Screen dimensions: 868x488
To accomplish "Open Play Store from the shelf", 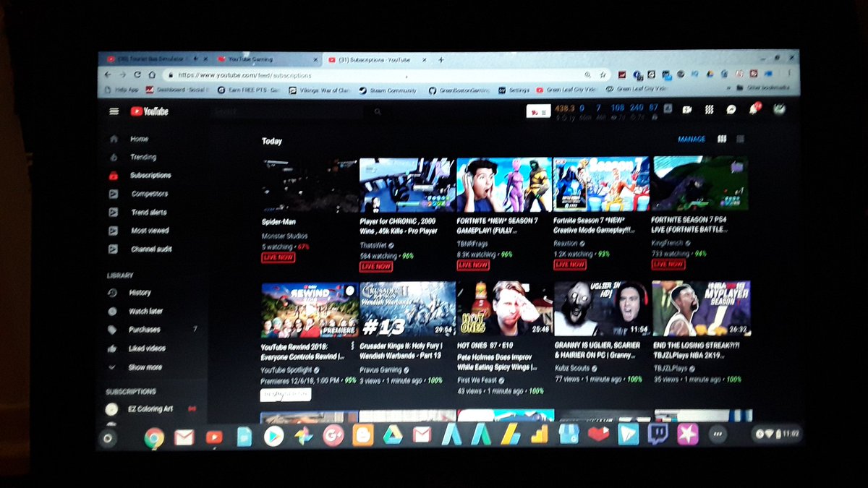I will tap(273, 437).
